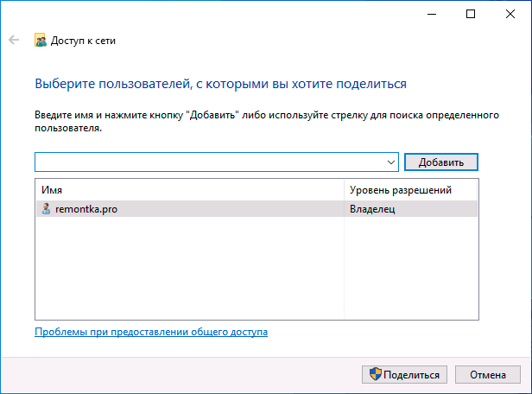
Task: Expand the user name dropdown arrow
Action: tap(391, 162)
